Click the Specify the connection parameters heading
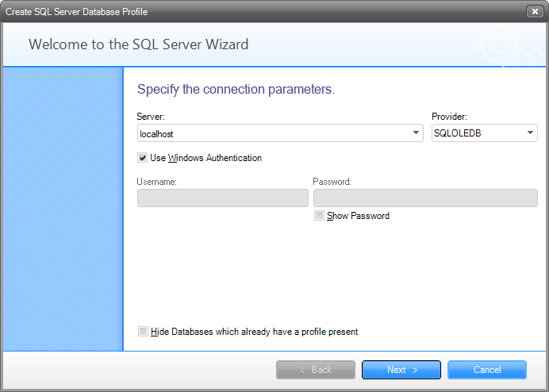This screenshot has height=392, width=549. point(236,90)
